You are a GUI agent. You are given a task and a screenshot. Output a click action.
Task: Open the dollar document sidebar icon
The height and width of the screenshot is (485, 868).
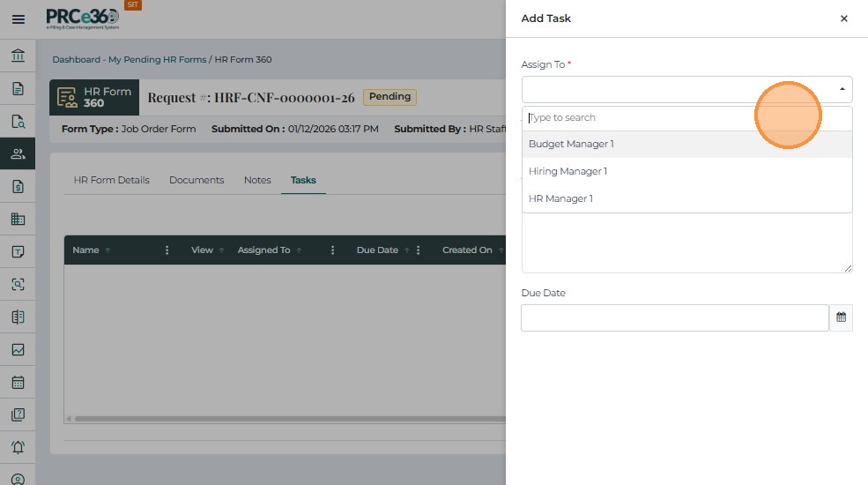pyautogui.click(x=18, y=186)
